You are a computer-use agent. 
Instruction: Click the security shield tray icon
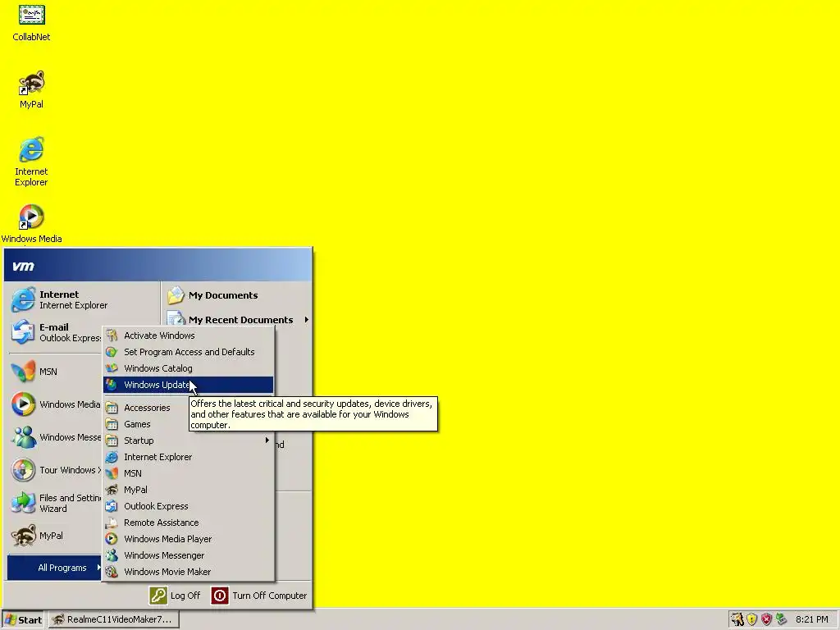(x=752, y=619)
